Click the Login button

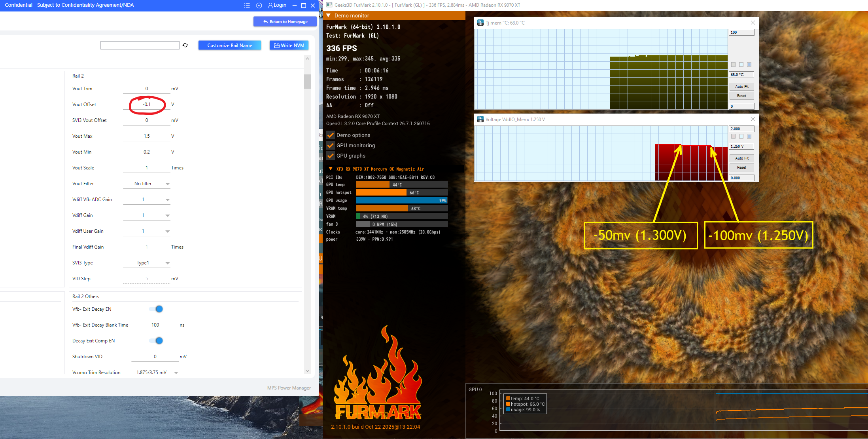point(277,5)
